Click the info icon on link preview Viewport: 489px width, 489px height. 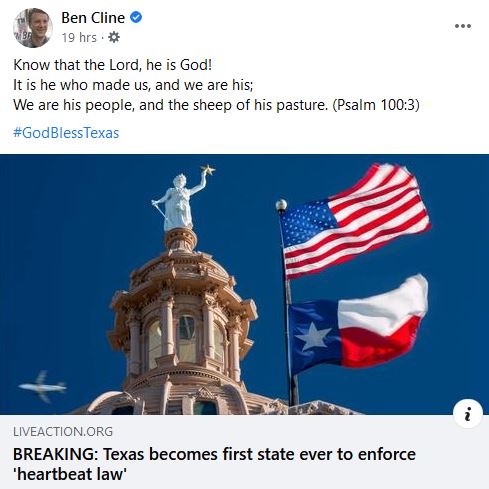coord(468,414)
